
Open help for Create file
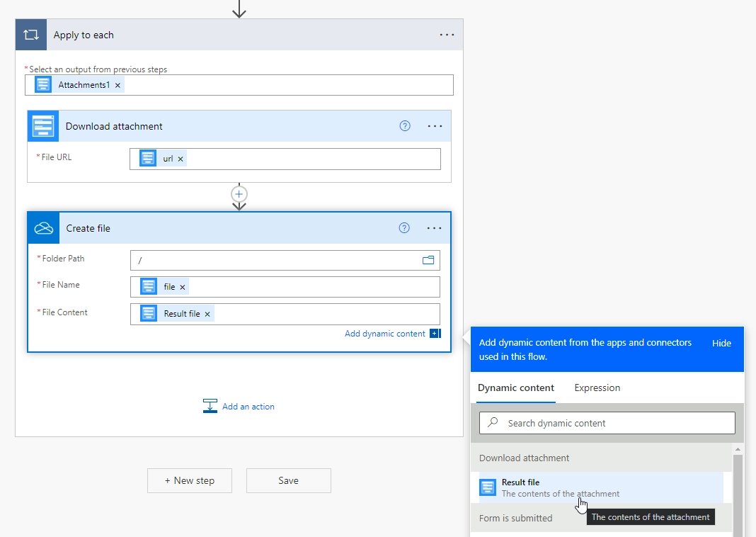[x=404, y=227]
